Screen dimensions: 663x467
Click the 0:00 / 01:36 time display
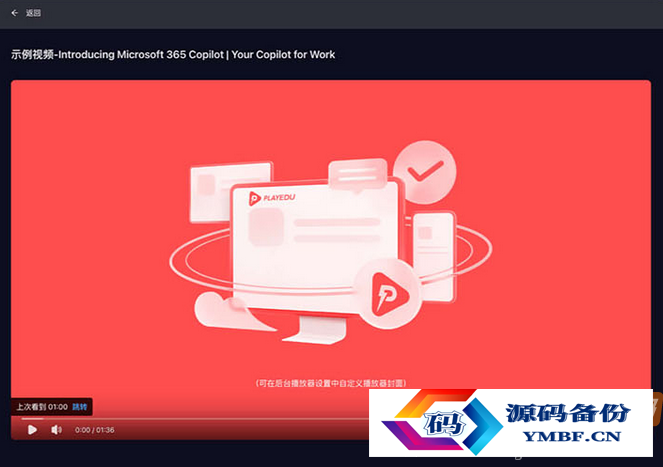click(x=95, y=430)
